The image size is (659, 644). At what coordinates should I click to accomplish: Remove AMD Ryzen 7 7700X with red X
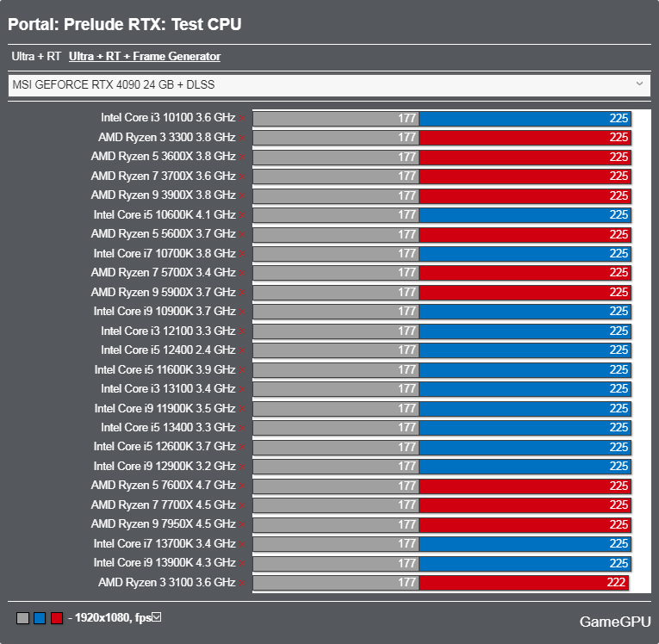tap(242, 505)
